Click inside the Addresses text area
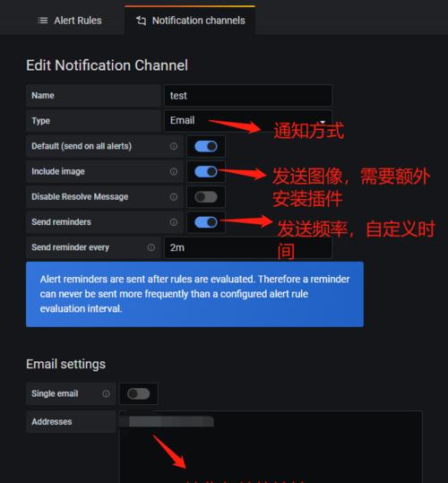Screen dimensions: 448x483 click(x=271, y=446)
